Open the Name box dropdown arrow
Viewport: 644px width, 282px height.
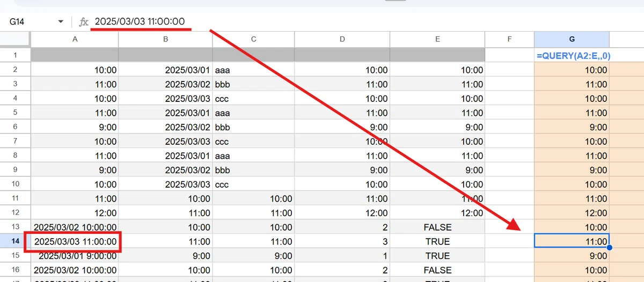(61, 21)
